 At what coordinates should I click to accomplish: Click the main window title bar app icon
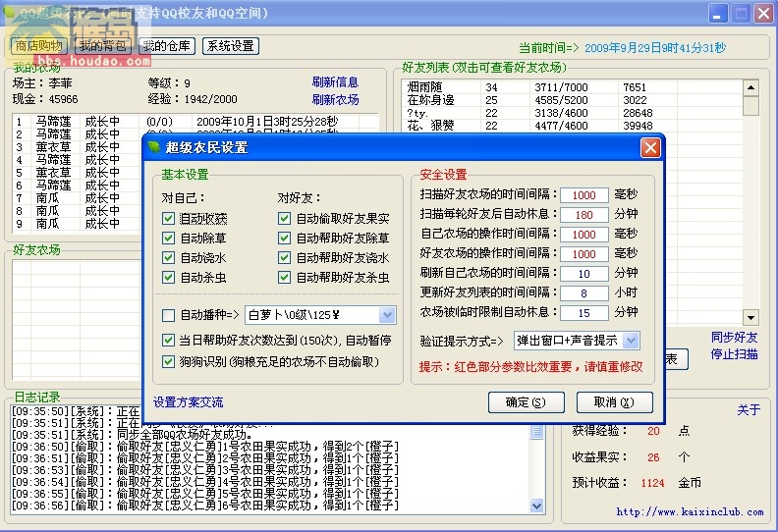point(10,12)
